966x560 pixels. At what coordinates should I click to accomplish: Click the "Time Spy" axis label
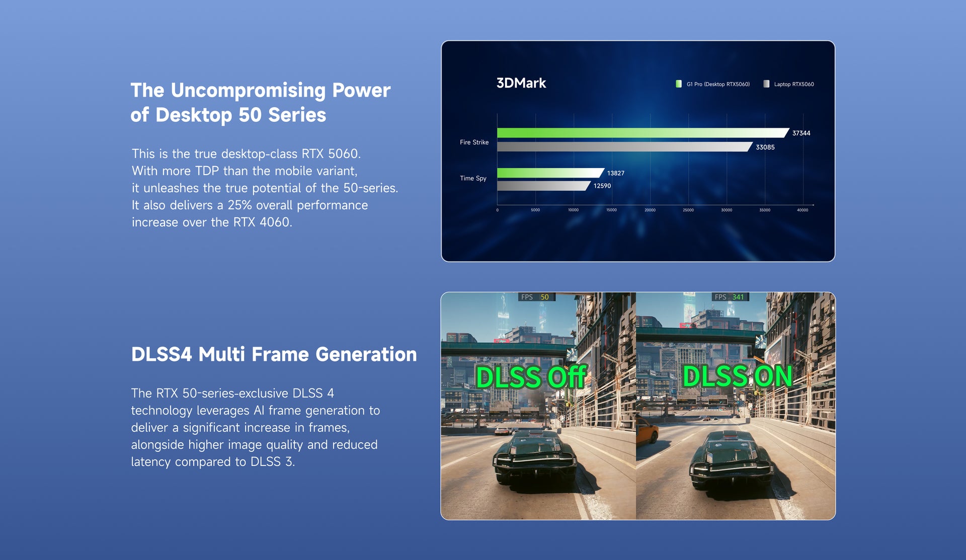473,179
